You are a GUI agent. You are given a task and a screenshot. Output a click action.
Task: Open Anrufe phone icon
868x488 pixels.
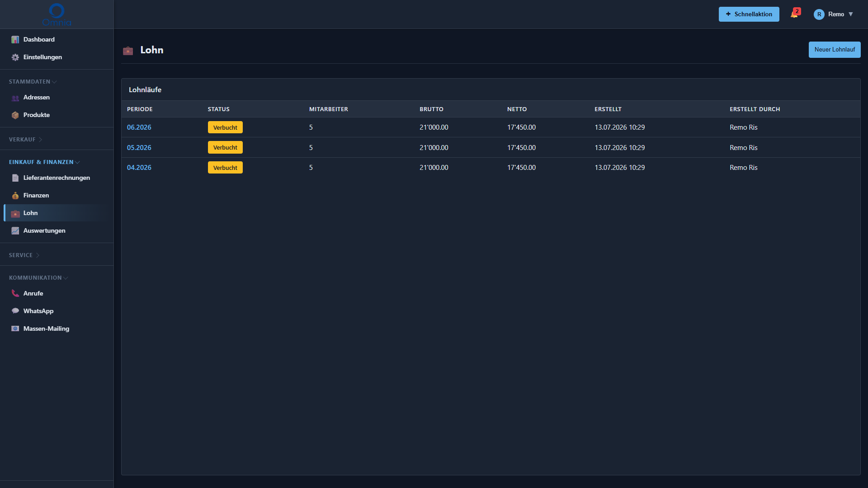pos(15,294)
